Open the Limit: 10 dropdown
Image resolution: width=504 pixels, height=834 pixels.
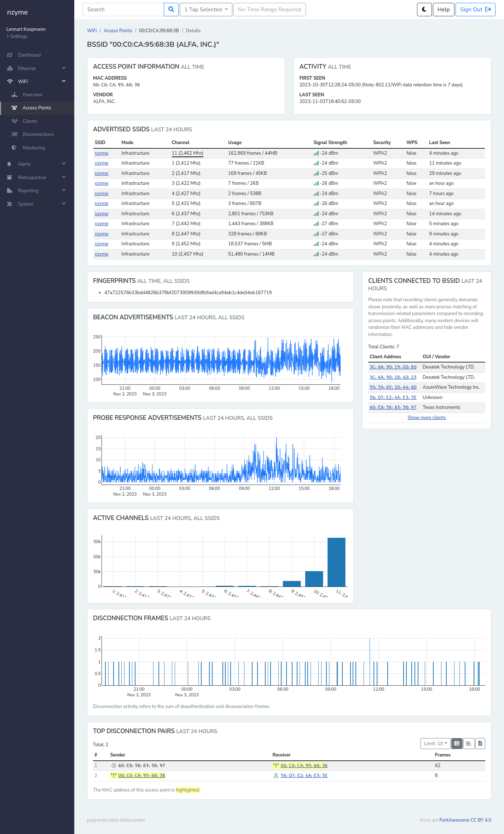435,743
